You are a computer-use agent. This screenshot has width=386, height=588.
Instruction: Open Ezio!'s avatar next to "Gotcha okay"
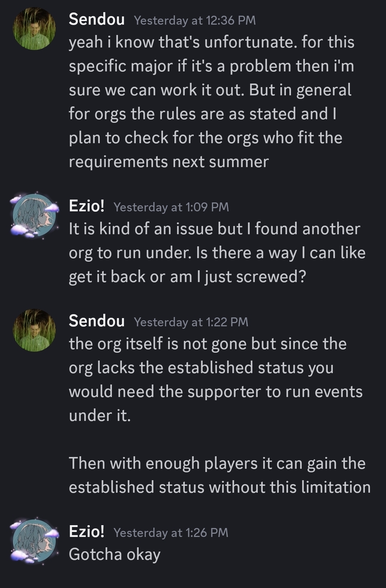click(34, 541)
